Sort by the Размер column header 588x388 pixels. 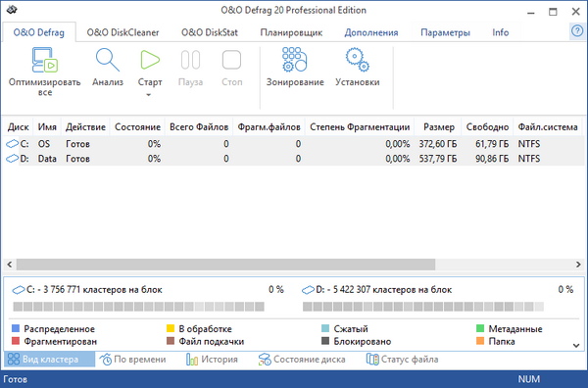(x=439, y=127)
